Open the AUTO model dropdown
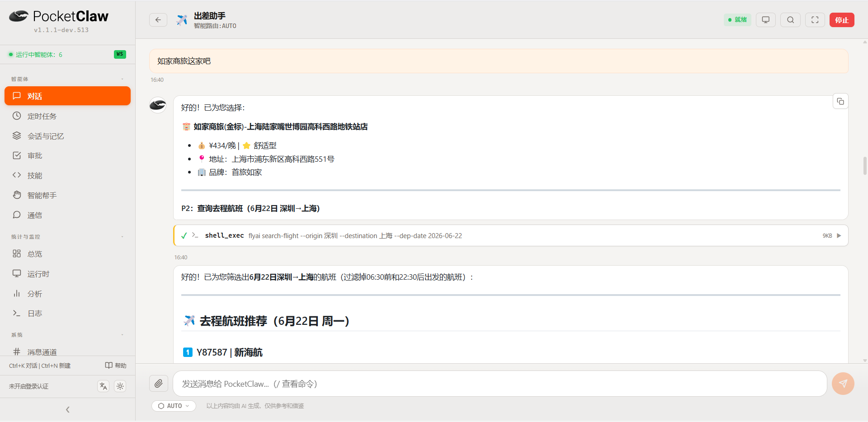Screen dimensions: 868x422 [x=174, y=406]
